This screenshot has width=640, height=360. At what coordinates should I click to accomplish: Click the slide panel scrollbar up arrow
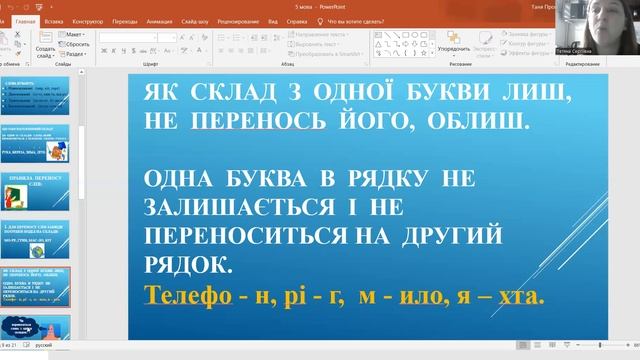pyautogui.click(x=81, y=72)
